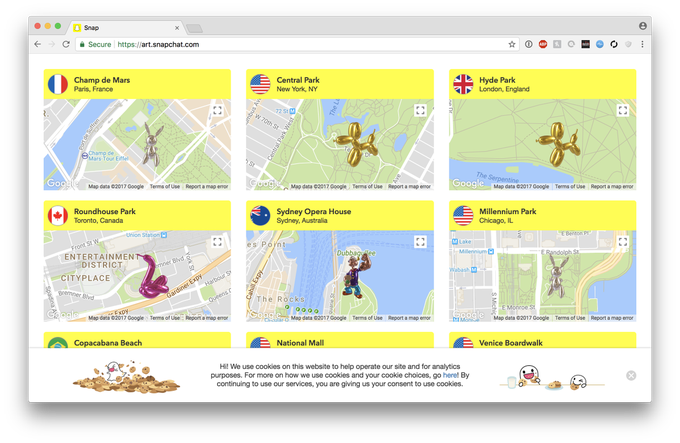The width and height of the screenshot is (680, 443).
Task: Click the 'Central Park' title
Action: [x=298, y=80]
